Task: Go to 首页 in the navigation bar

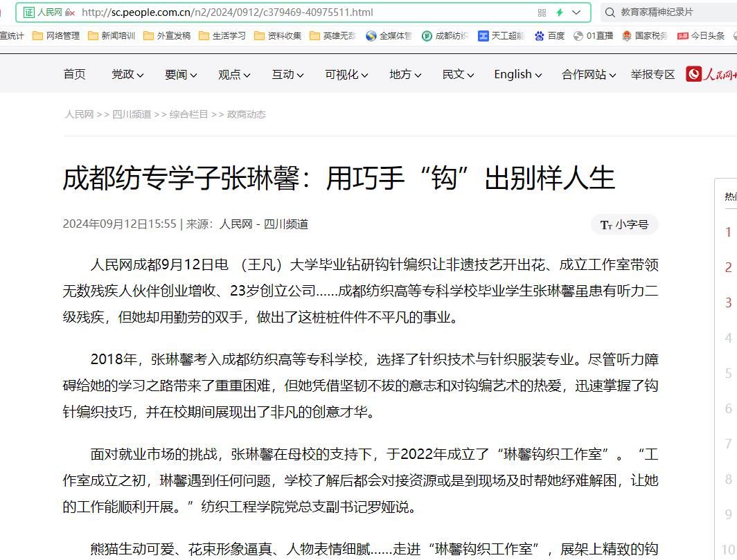Action: point(75,75)
